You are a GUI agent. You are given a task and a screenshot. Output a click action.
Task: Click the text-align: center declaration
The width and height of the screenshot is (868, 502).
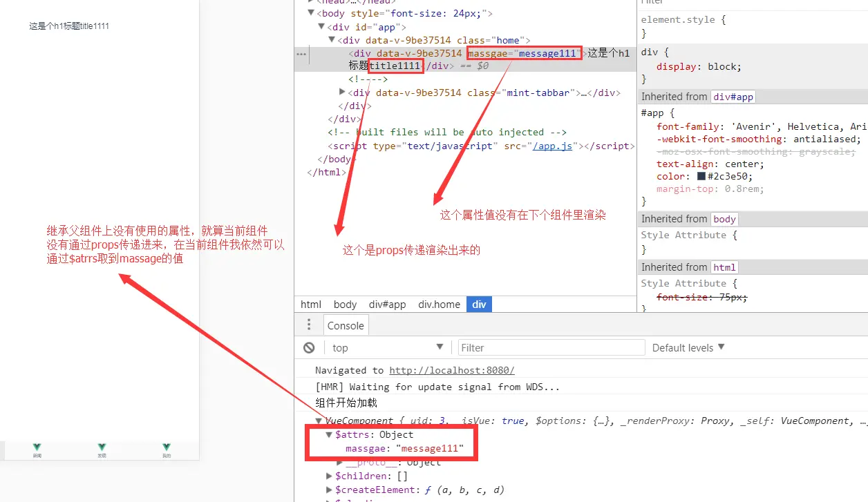(x=710, y=164)
